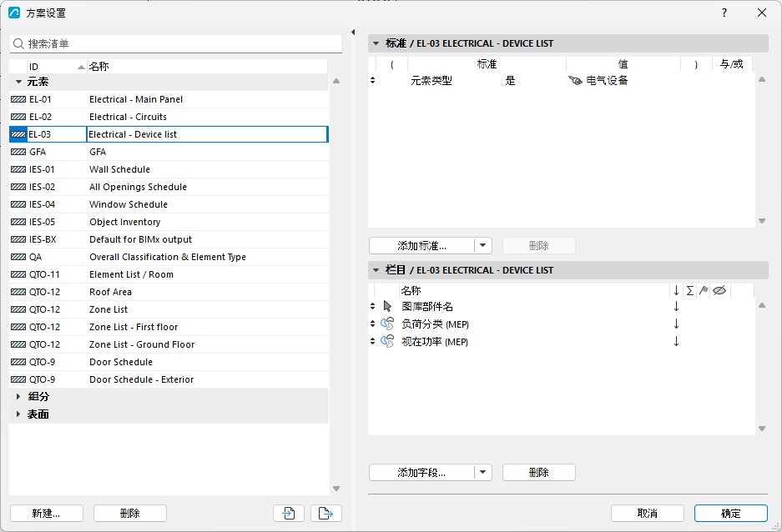Click the 取消 button
The width and height of the screenshot is (782, 532).
pyautogui.click(x=648, y=513)
